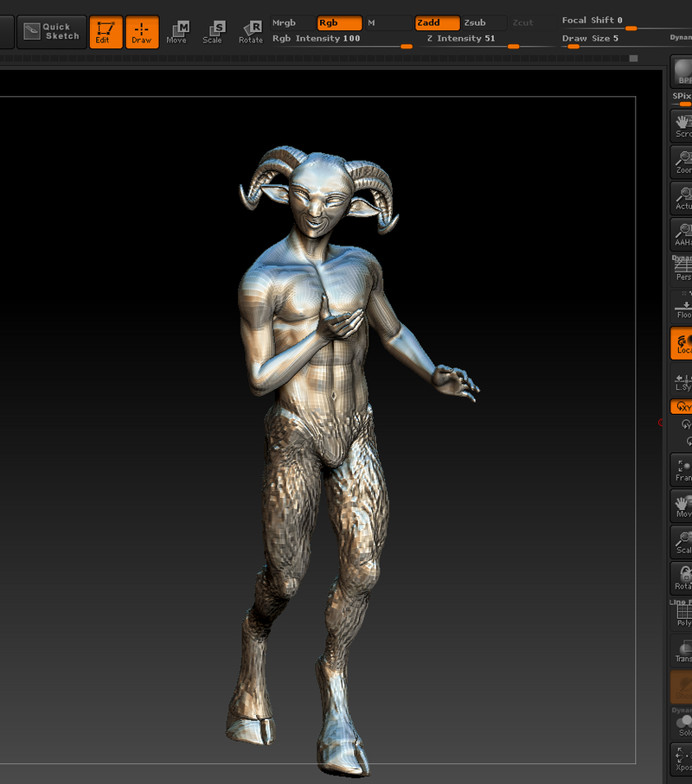
Task: Select the Rotate view icon in right shelf
Action: click(682, 578)
